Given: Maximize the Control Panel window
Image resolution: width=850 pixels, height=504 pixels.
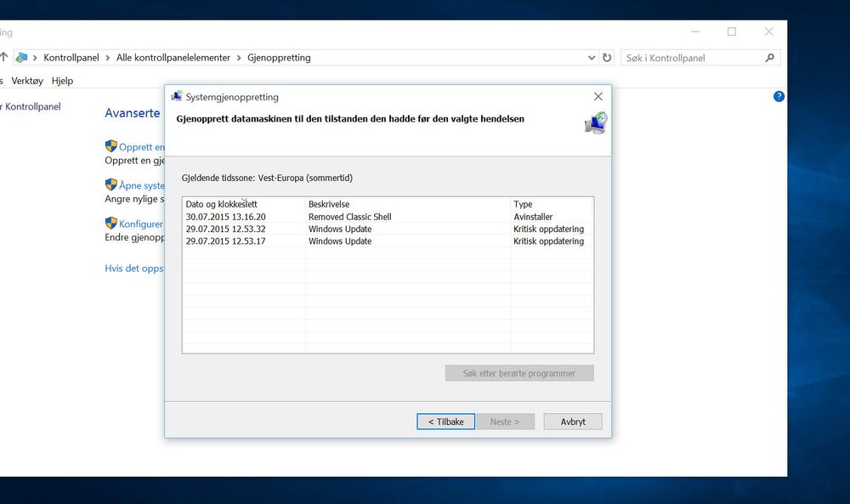Looking at the screenshot, I should pos(731,32).
